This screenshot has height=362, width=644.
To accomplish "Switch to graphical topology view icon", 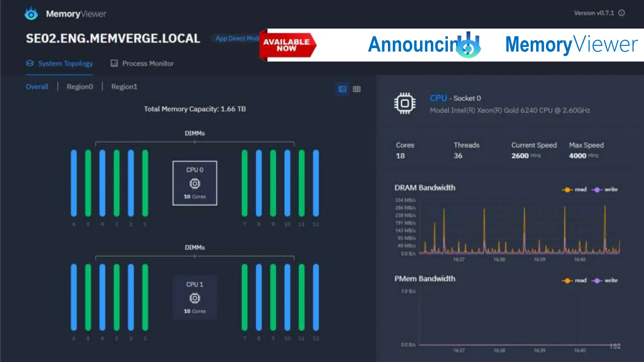I will 342,89.
